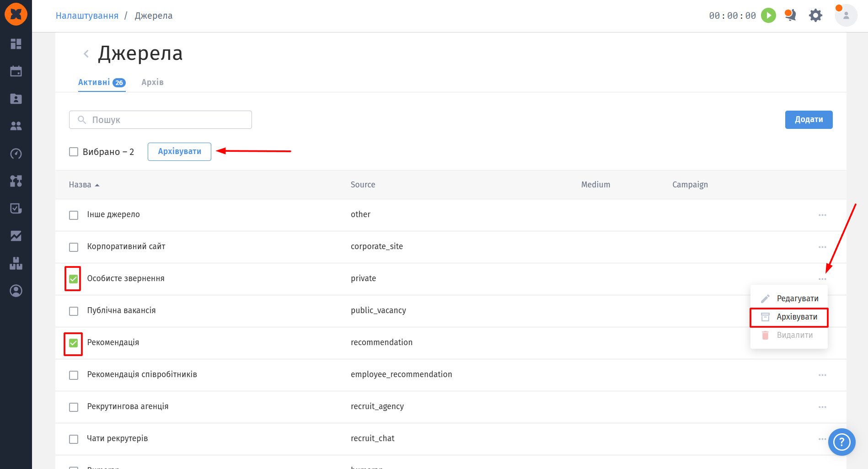
Task: Toggle the Вибрано select-all checkbox
Action: [x=74, y=152]
